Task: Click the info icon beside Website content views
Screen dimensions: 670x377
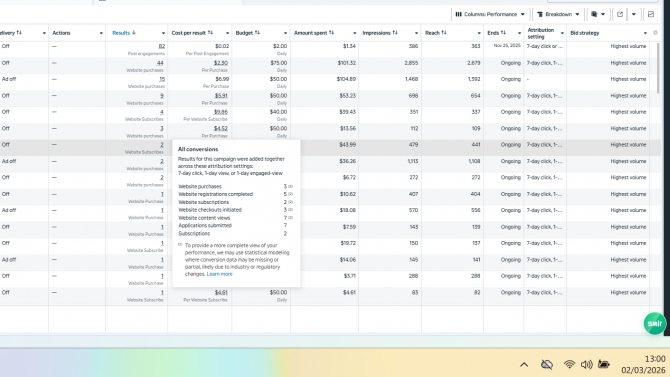Action: 291,218
